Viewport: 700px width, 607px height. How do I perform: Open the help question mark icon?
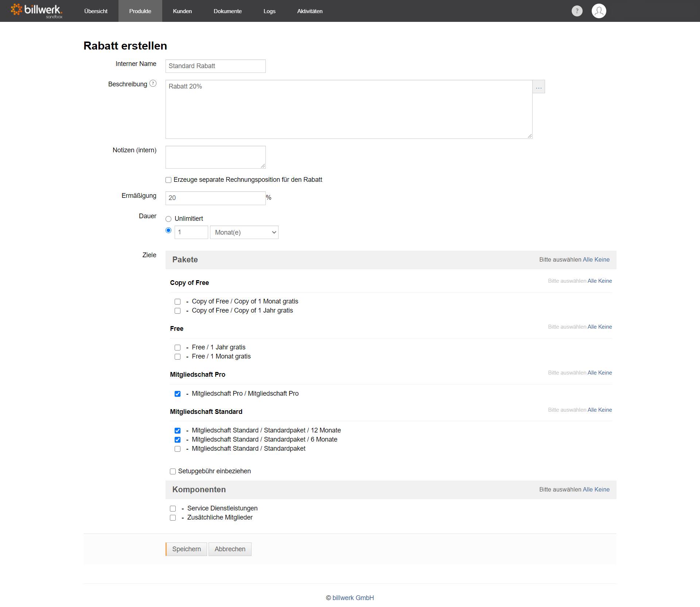pos(577,11)
